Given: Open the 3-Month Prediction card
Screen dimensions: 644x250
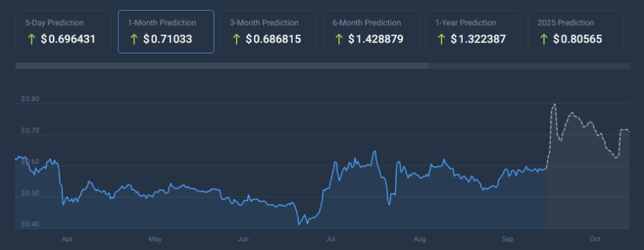Looking at the screenshot, I should 269,31.
